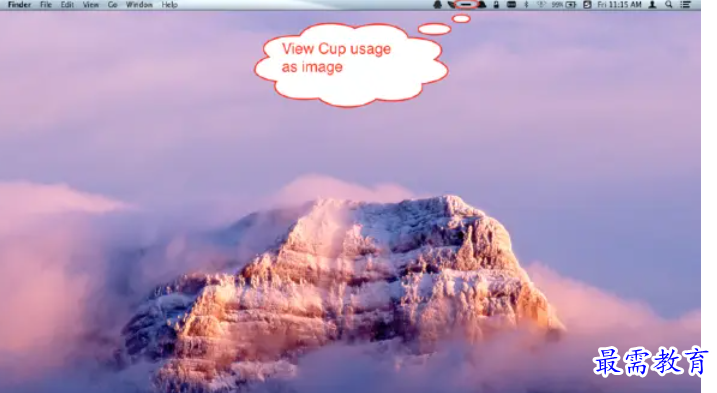Open Notification Center list icon
This screenshot has height=393, width=717.
pos(685,5)
